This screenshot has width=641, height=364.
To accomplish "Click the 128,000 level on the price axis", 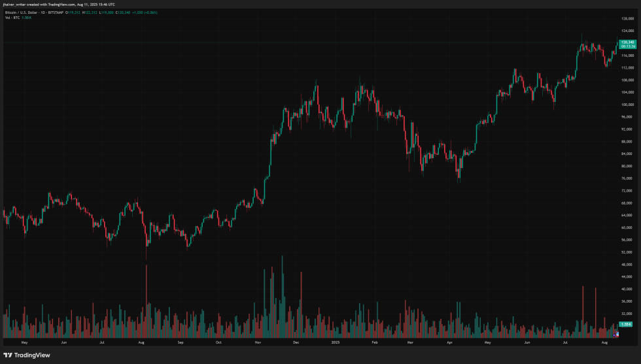I will [x=627, y=18].
